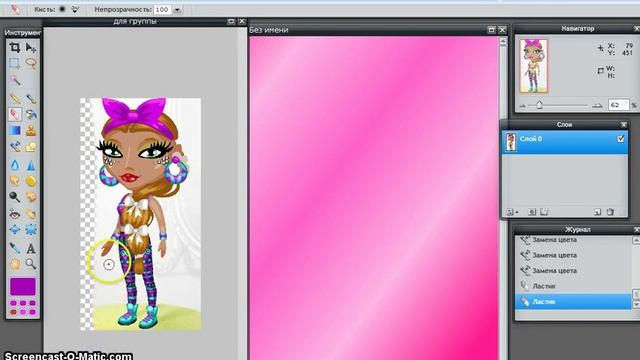This screenshot has width=640, height=360.
Task: Select the Dodge tool
Action: click(x=15, y=197)
